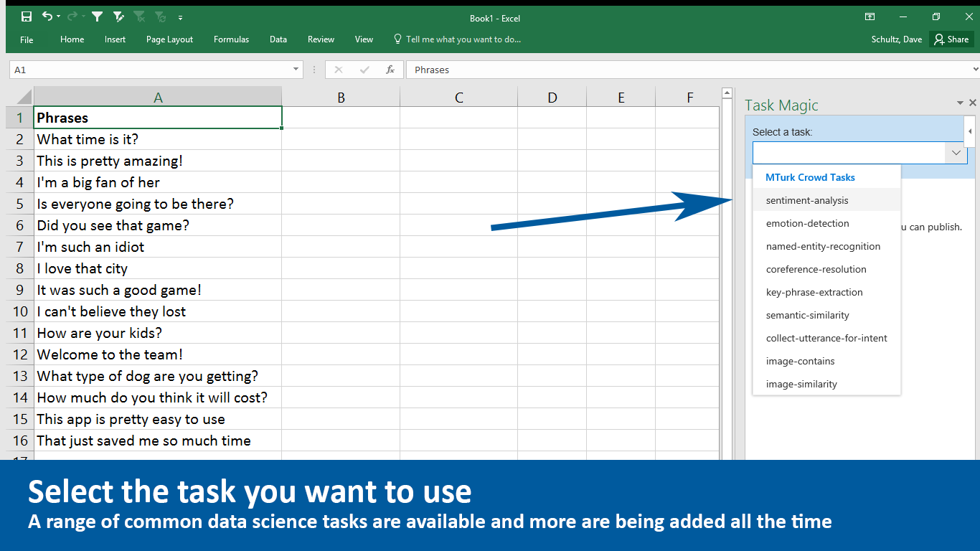This screenshot has height=551, width=980.
Task: Pick key-phrase-extraction from the list
Action: pos(826,292)
